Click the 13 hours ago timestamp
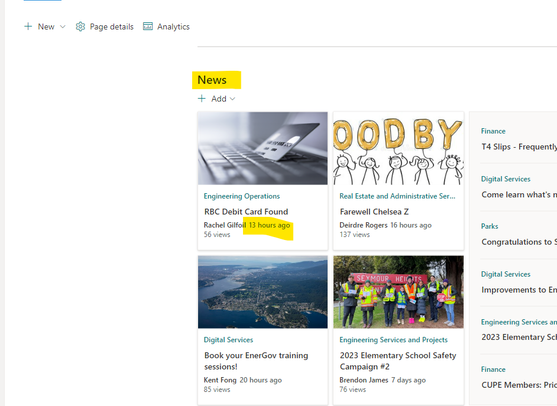 pyautogui.click(x=269, y=225)
